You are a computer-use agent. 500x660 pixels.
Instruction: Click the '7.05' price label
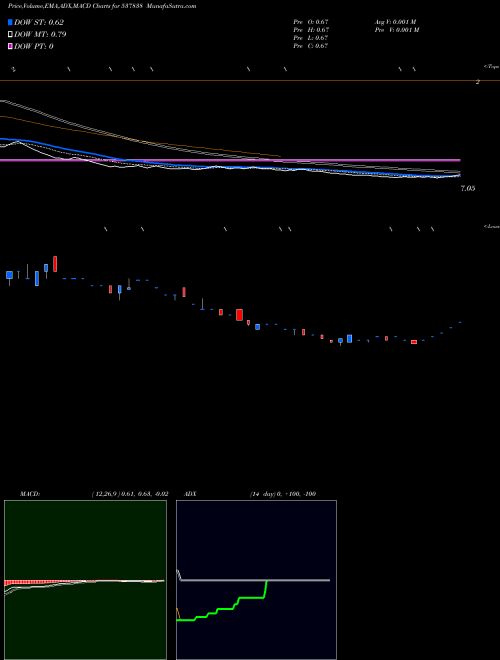tap(468, 189)
